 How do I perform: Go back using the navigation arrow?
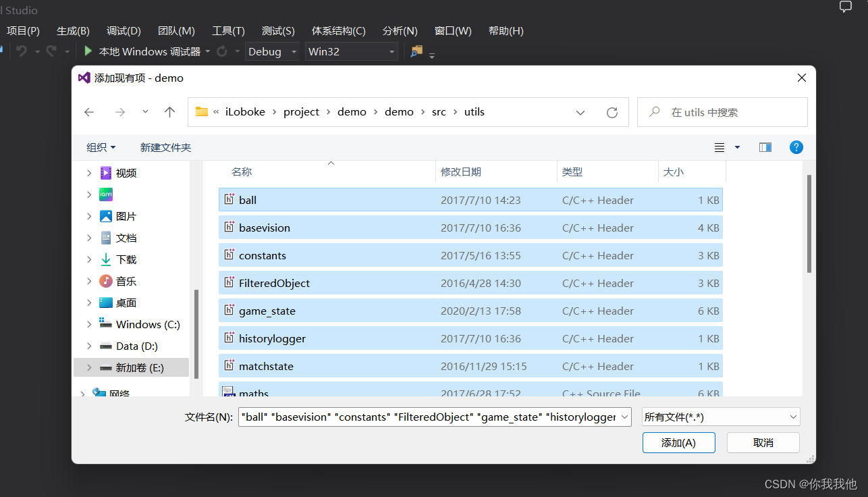click(88, 112)
